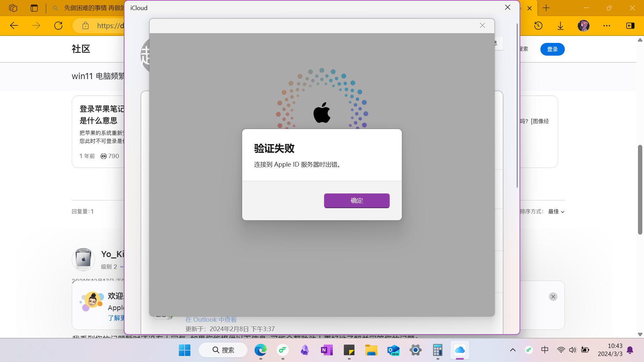Dismiss the welcome banner with X
644x362 pixels.
click(553, 297)
